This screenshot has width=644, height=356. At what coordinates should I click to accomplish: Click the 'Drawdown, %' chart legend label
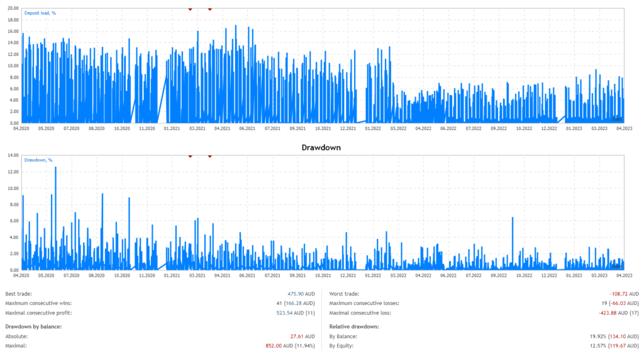(x=38, y=160)
